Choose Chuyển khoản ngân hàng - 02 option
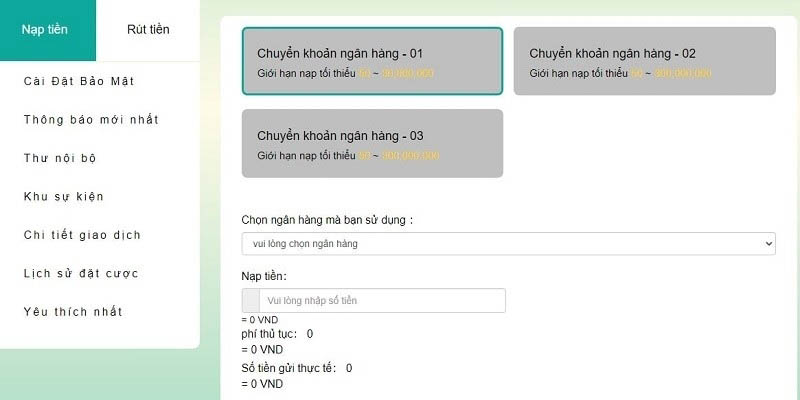Image resolution: width=800 pixels, height=400 pixels. (x=644, y=61)
